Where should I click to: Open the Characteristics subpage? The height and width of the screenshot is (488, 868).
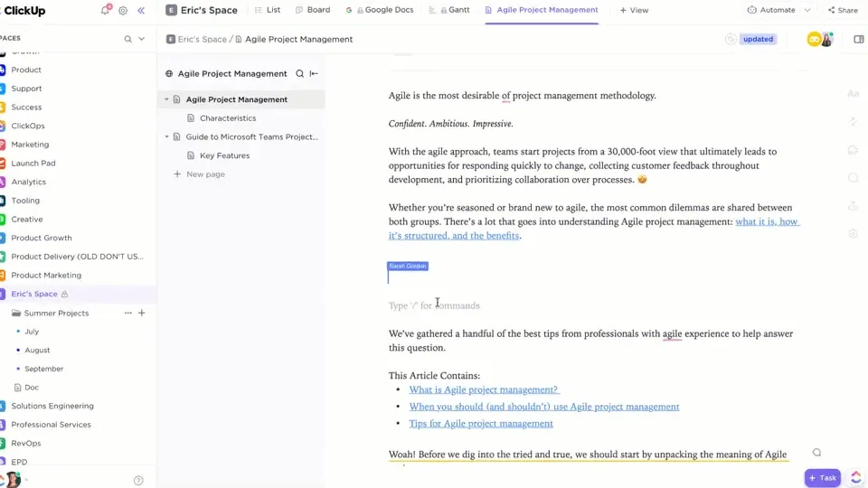coord(228,117)
